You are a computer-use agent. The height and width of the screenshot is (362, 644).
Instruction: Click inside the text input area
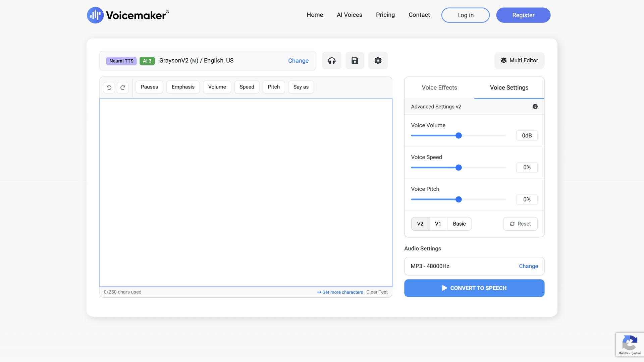pos(246,193)
